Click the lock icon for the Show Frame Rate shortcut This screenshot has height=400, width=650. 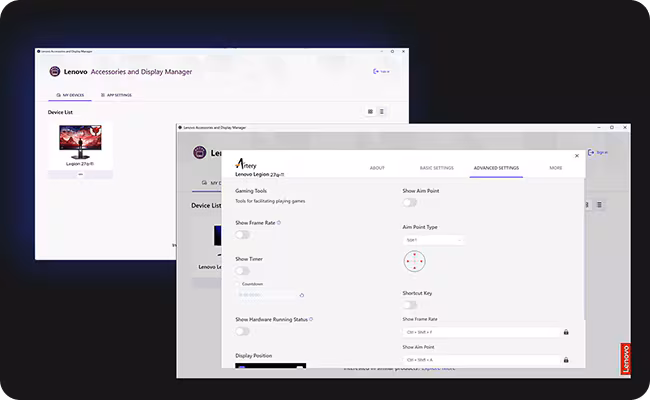(x=566, y=332)
